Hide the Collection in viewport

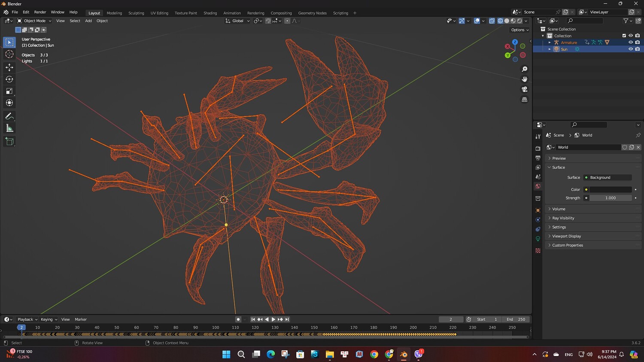point(631,36)
